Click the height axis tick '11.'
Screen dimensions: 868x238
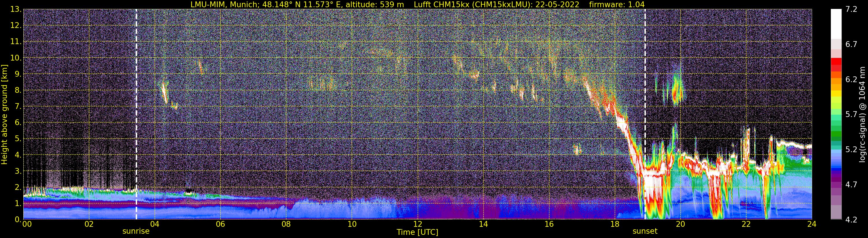tap(16, 42)
